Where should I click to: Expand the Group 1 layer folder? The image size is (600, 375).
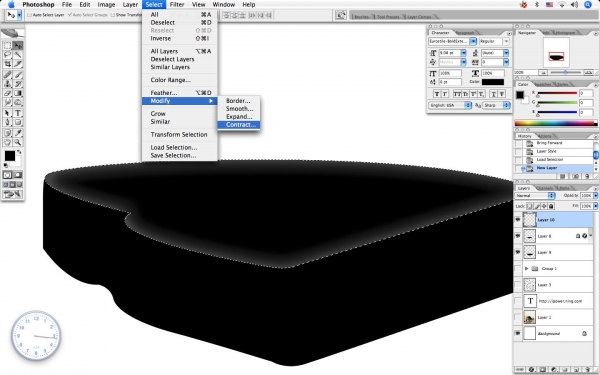[527, 269]
